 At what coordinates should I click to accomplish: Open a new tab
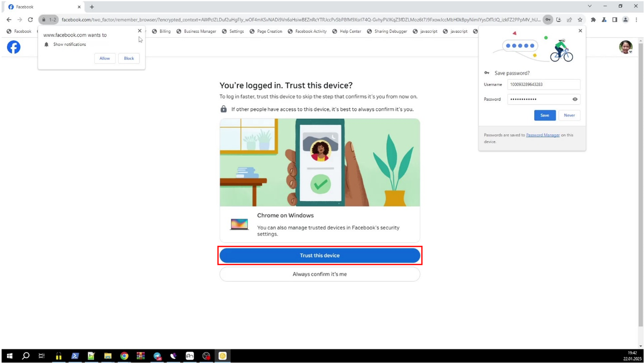(x=92, y=7)
